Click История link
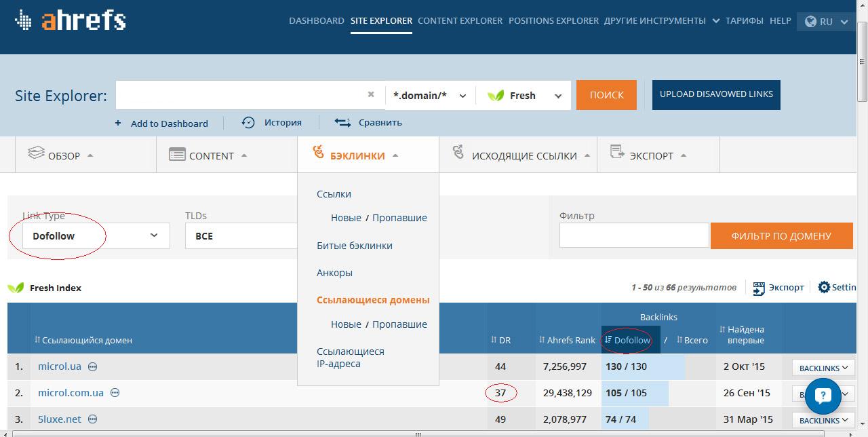868x437 pixels. (283, 122)
